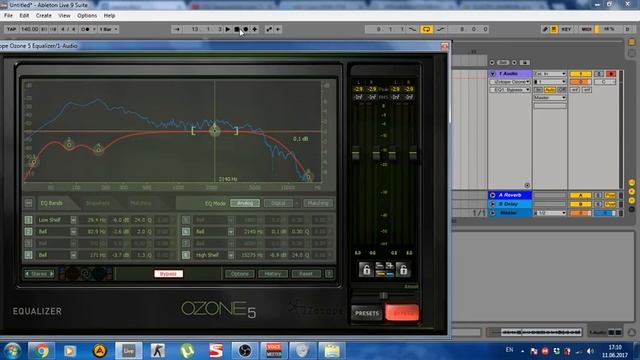Toggle EQ band 2 enable box

(28, 231)
